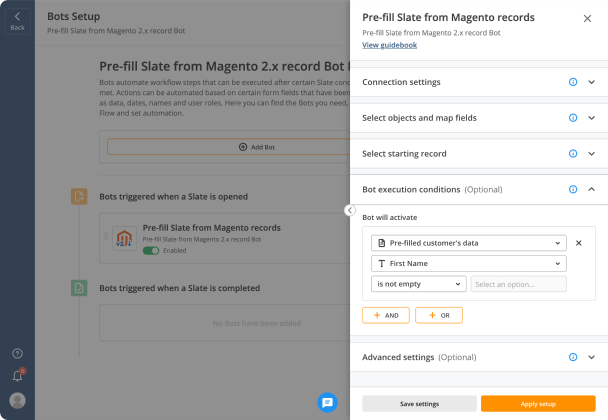Open the 'is not empty' operator dropdown
The height and width of the screenshot is (420, 608).
coord(418,284)
